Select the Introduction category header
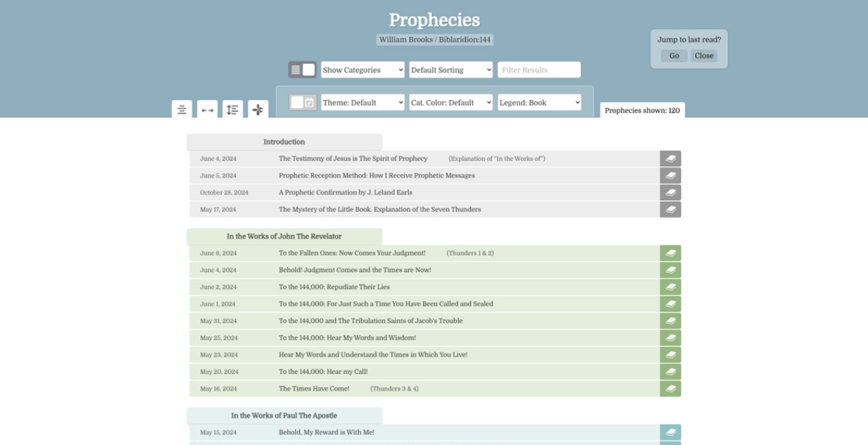 tap(284, 142)
